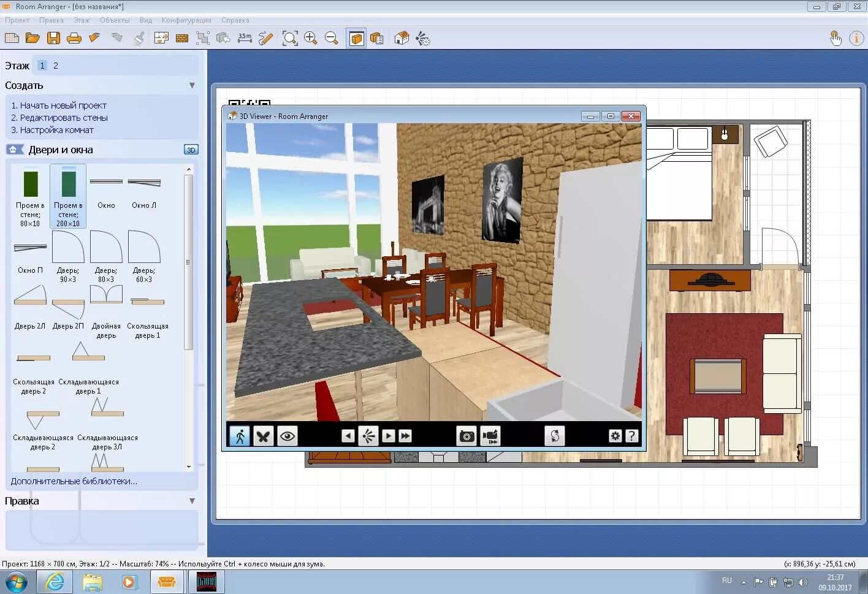Image resolution: width=868 pixels, height=594 pixels.
Task: Select the Дверь 80×3 door item
Action: point(106,257)
